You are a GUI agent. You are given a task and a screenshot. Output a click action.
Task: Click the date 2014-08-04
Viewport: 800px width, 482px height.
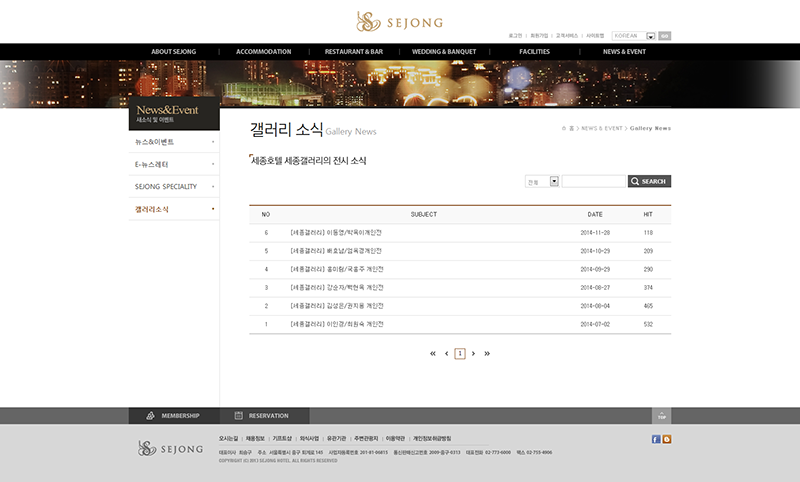tap(595, 306)
